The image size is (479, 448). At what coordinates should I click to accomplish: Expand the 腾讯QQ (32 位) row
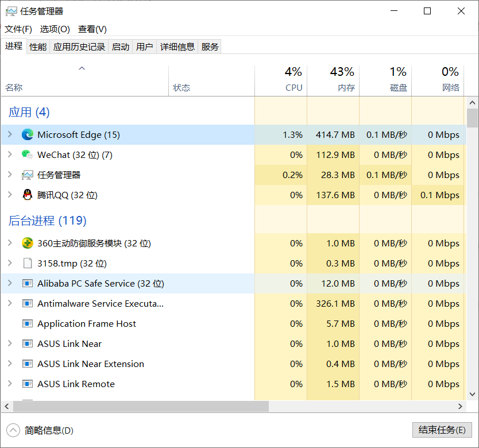pos(10,195)
